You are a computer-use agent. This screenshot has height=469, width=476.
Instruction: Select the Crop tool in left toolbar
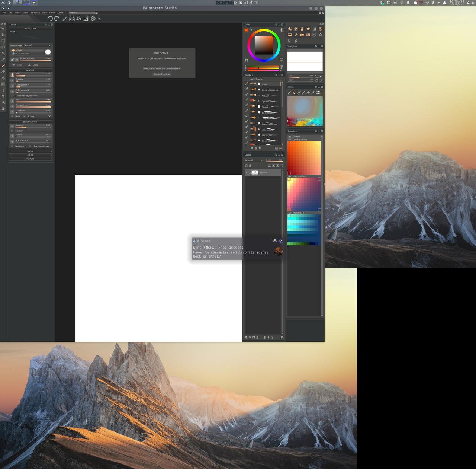3,35
